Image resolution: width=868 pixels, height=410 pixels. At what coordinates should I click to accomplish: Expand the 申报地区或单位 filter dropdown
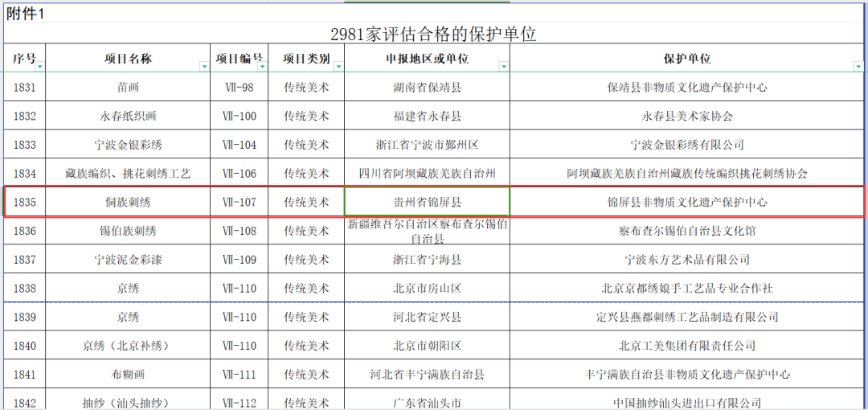[x=503, y=67]
